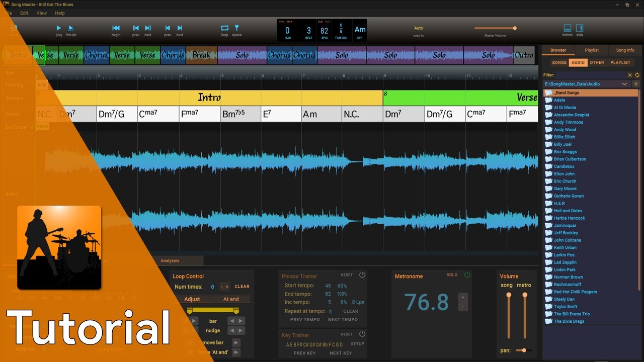Go up one folder level arrow
Image resolution: width=644 pixels, height=362 pixels.
[636, 84]
